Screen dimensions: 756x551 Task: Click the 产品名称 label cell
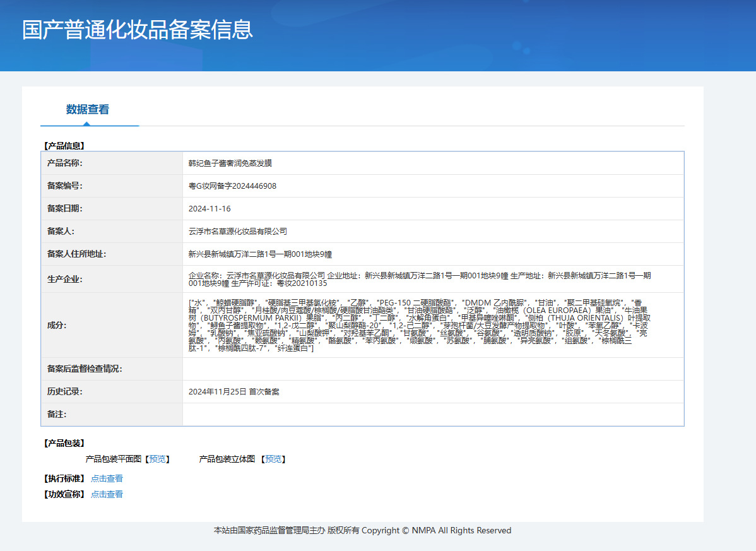coord(112,163)
